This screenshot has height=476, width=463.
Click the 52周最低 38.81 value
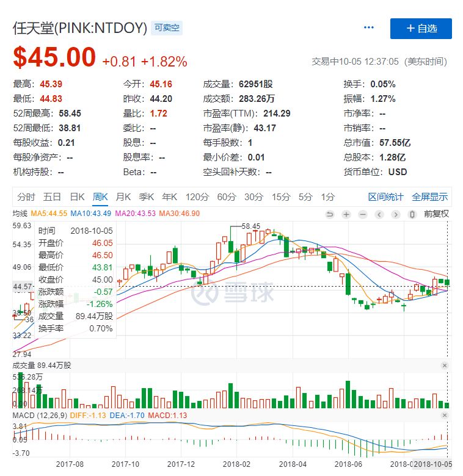[70, 128]
